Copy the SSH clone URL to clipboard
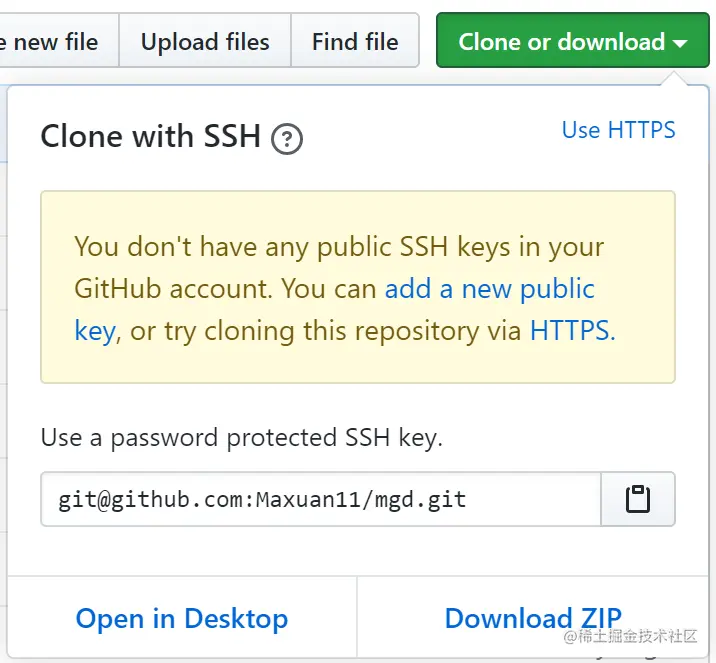716x663 pixels. point(638,499)
